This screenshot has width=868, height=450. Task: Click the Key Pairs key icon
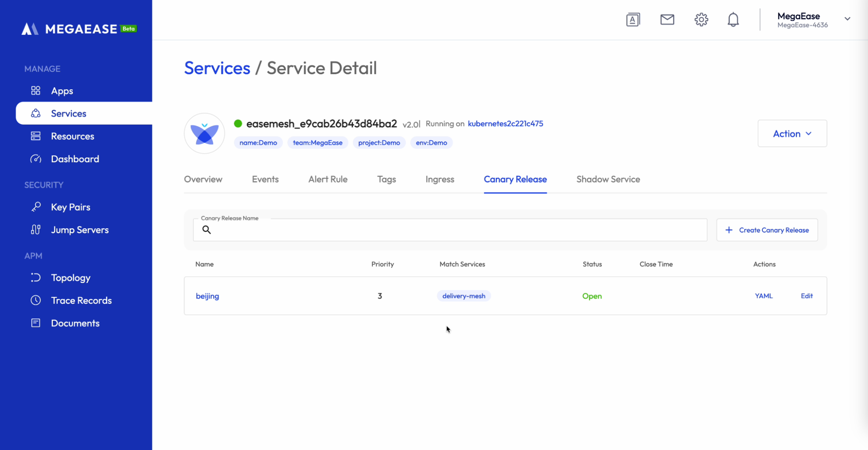click(x=36, y=207)
